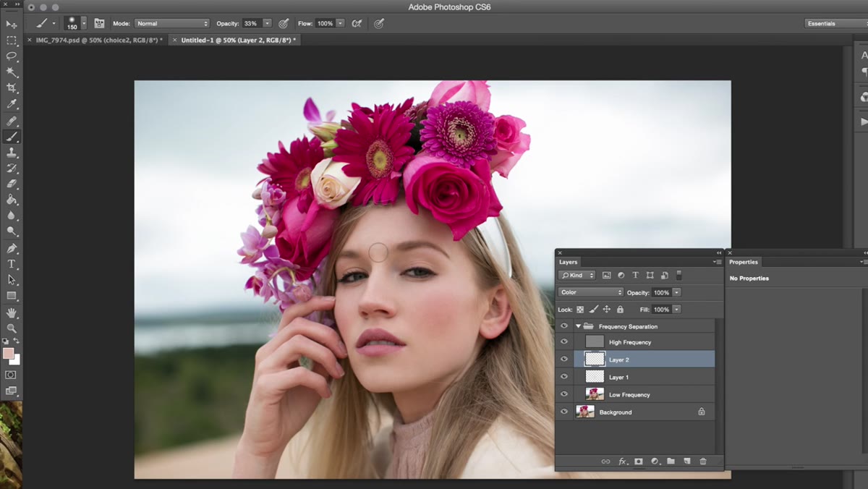The image size is (868, 489).
Task: Add layer style via fx icon
Action: [x=622, y=462]
